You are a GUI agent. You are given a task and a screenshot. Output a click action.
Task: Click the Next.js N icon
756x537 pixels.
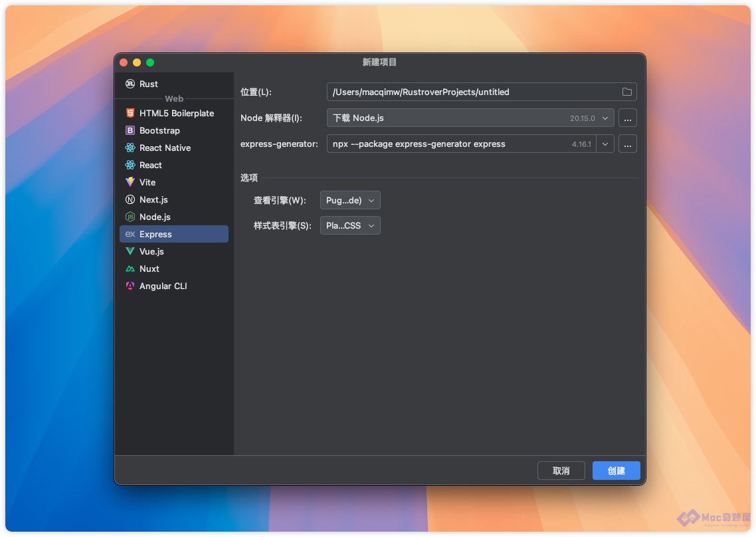point(130,200)
